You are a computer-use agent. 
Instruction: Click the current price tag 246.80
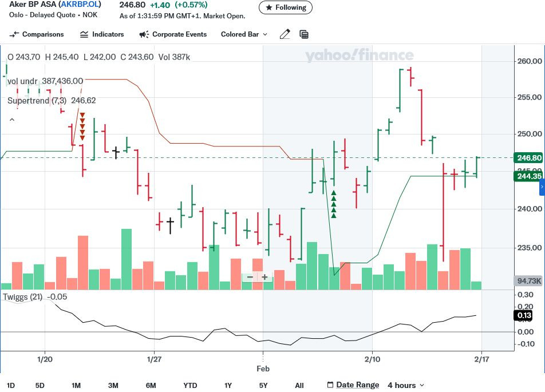(x=528, y=158)
